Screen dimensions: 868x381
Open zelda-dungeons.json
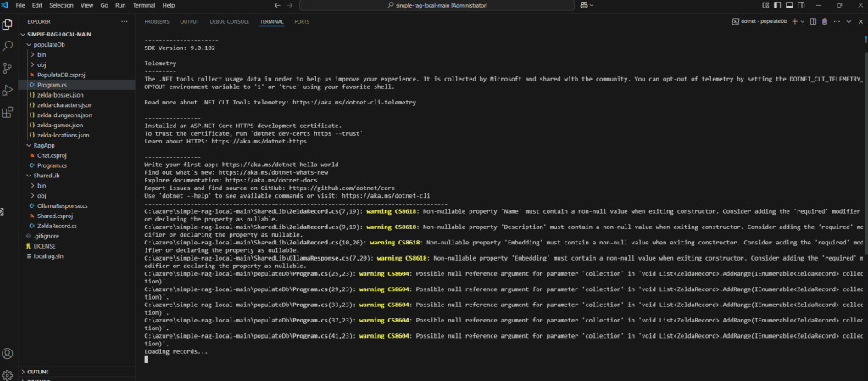(x=75, y=115)
